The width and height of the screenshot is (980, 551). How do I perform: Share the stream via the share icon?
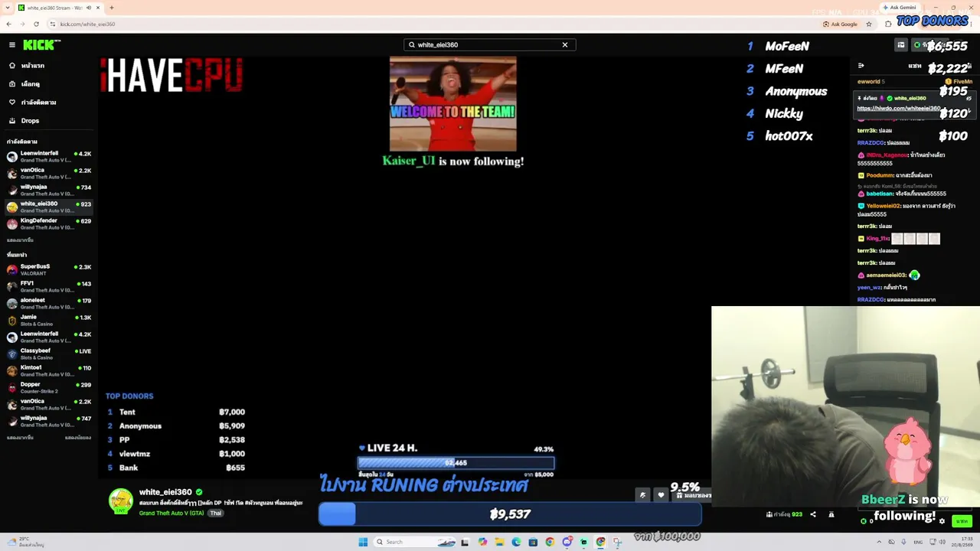813,514
